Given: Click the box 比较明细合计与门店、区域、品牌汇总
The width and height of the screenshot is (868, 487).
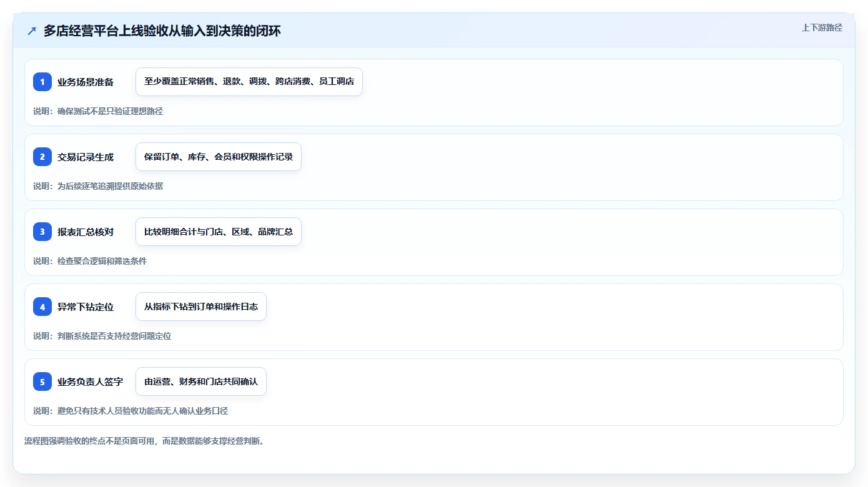Looking at the screenshot, I should [x=219, y=232].
